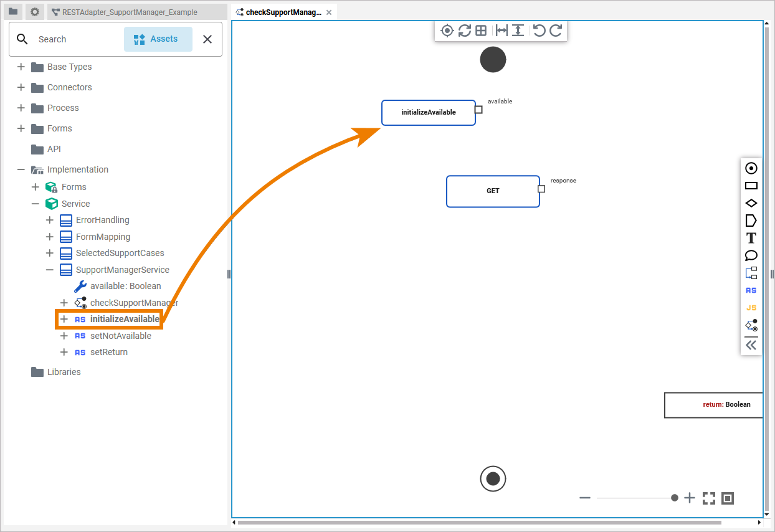Toggle the Assets filter button
The image size is (775, 532).
point(158,39)
